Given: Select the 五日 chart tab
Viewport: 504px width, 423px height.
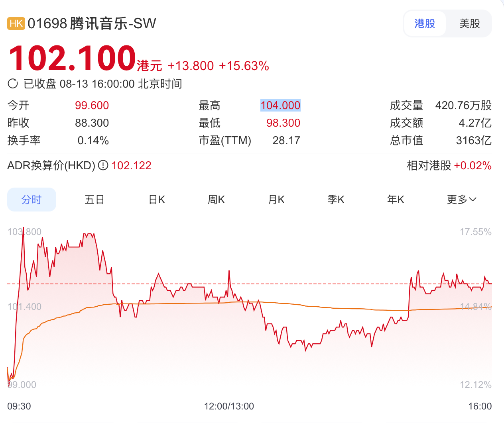Looking at the screenshot, I should click(x=94, y=200).
